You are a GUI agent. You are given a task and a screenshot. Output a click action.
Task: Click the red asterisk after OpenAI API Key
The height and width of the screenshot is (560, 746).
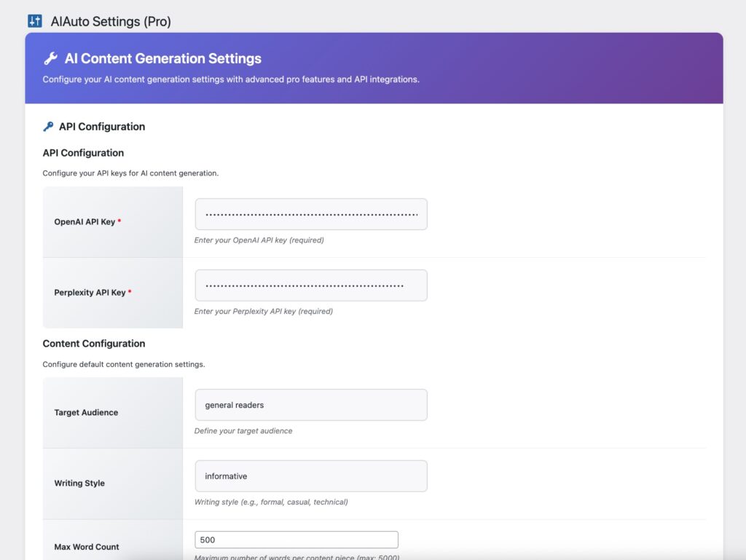[119, 221]
